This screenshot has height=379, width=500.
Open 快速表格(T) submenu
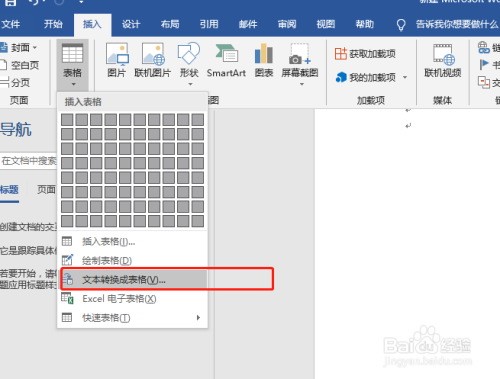132,318
